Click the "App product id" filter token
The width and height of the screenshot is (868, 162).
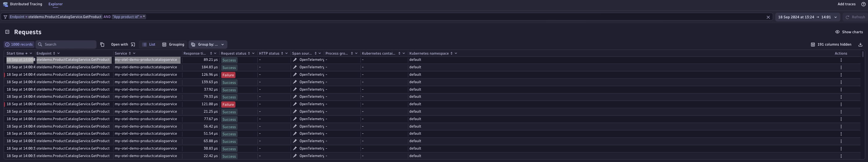(129, 17)
